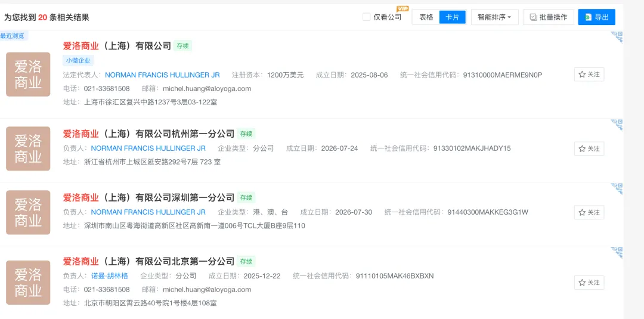Click the 存续 status tag of first company
Image resolution: width=644 pixels, height=319 pixels.
coord(183,46)
